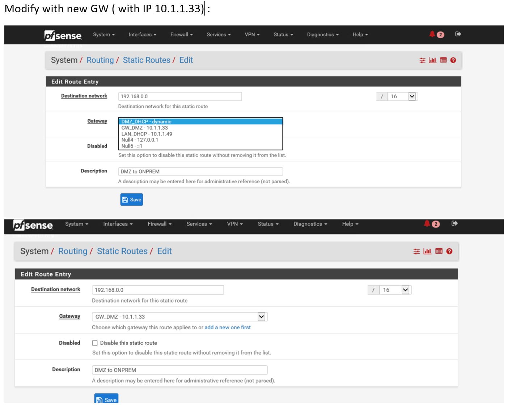516x420 pixels.
Task: Open VPN menu in lower navbar
Action: click(235, 224)
